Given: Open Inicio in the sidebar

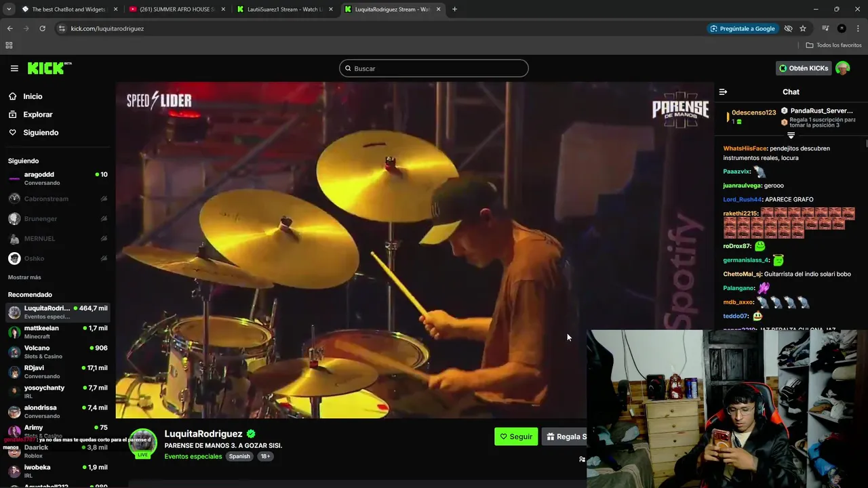Looking at the screenshot, I should pos(33,96).
